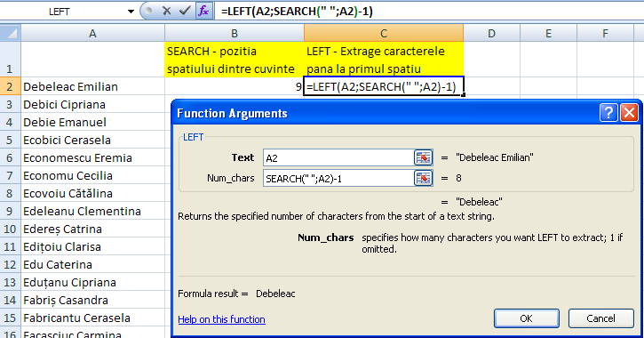Select column D header
Viewport: 644px width, 338px height.
(491, 33)
